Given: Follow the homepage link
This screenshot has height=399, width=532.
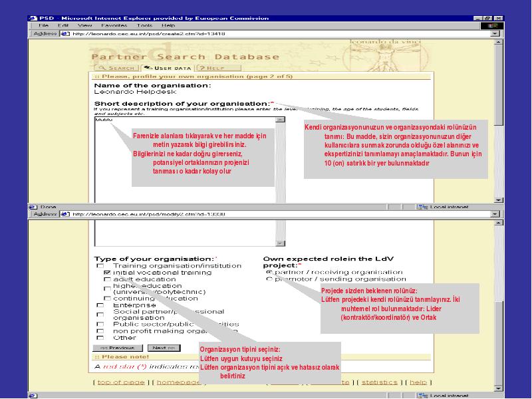Looking at the screenshot, I should point(178,382).
